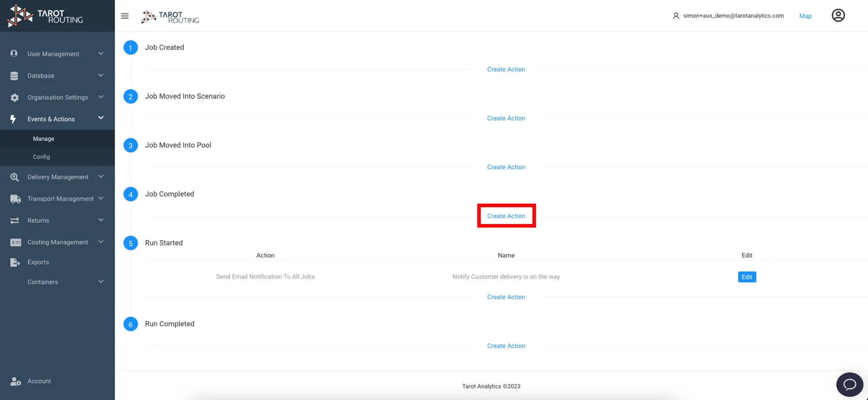The height and width of the screenshot is (400, 868).
Task: Click the Returns arrows icon
Action: coord(15,221)
